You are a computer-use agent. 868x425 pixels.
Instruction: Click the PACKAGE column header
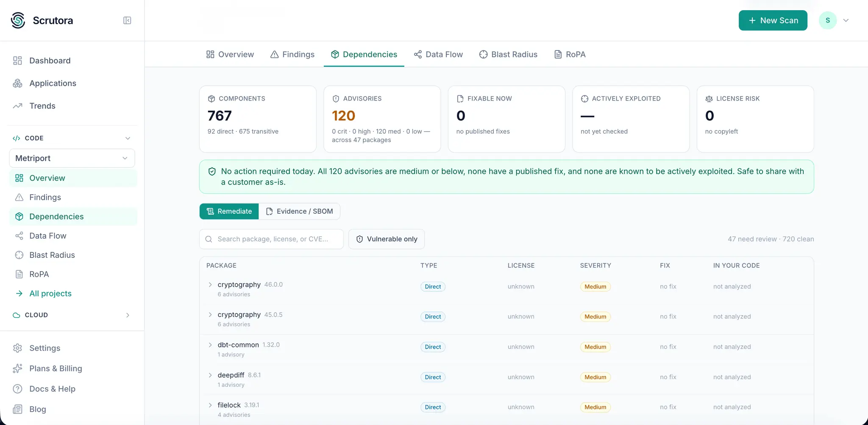pyautogui.click(x=221, y=266)
